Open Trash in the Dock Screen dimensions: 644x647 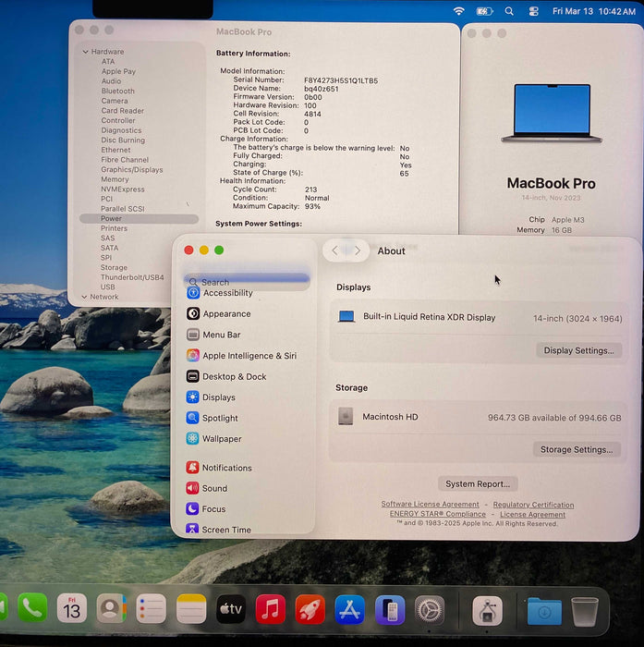point(584,611)
